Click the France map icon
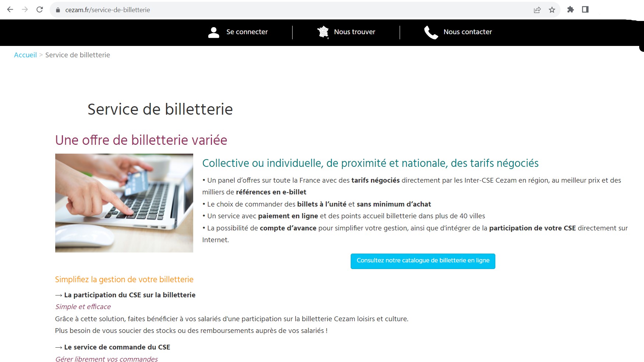The image size is (644, 362). [x=323, y=32]
